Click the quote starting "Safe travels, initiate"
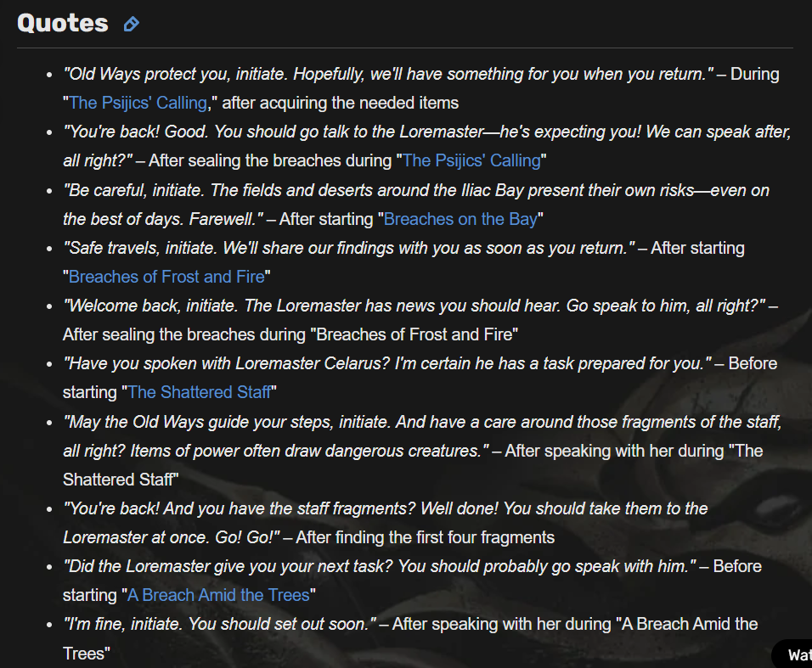 pos(349,249)
